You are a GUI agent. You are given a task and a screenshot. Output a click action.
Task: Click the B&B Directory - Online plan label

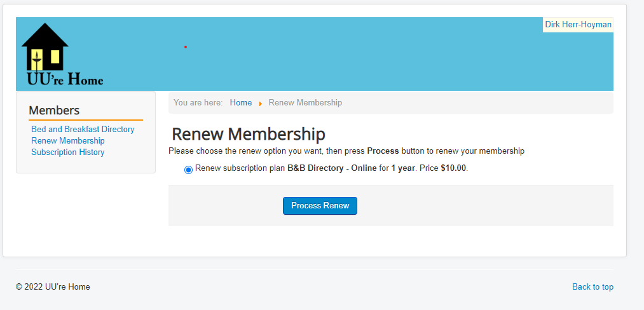click(332, 168)
